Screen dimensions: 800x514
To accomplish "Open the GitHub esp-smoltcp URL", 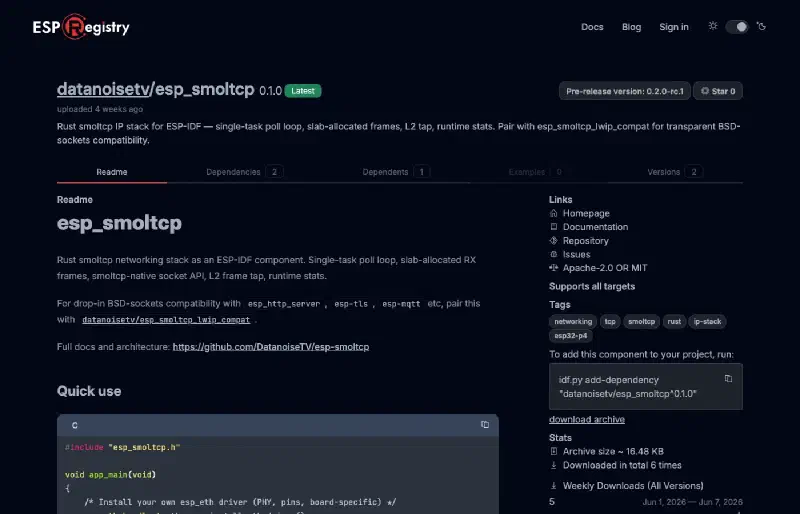I will (x=270, y=347).
